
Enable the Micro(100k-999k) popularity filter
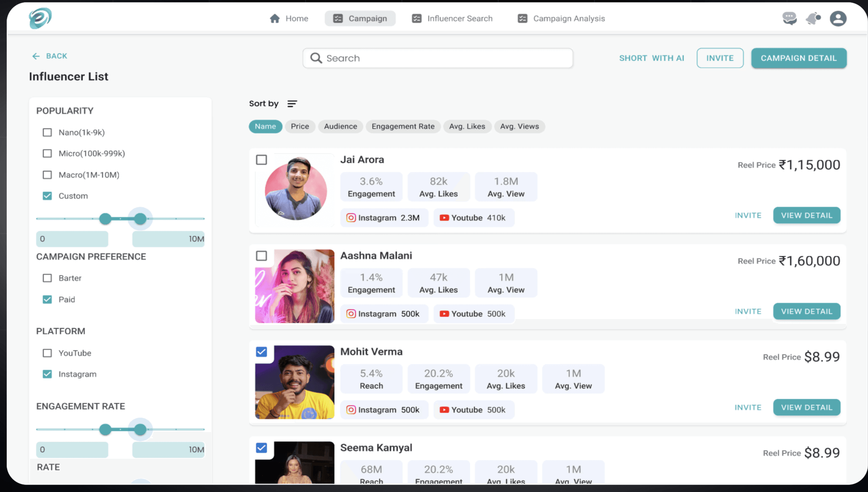[x=47, y=154]
